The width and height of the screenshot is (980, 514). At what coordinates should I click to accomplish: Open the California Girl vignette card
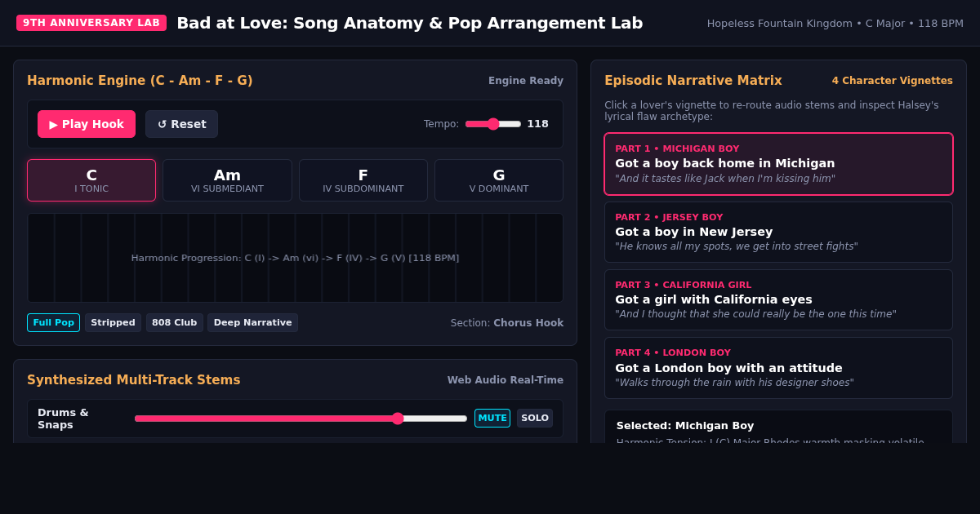click(x=778, y=300)
